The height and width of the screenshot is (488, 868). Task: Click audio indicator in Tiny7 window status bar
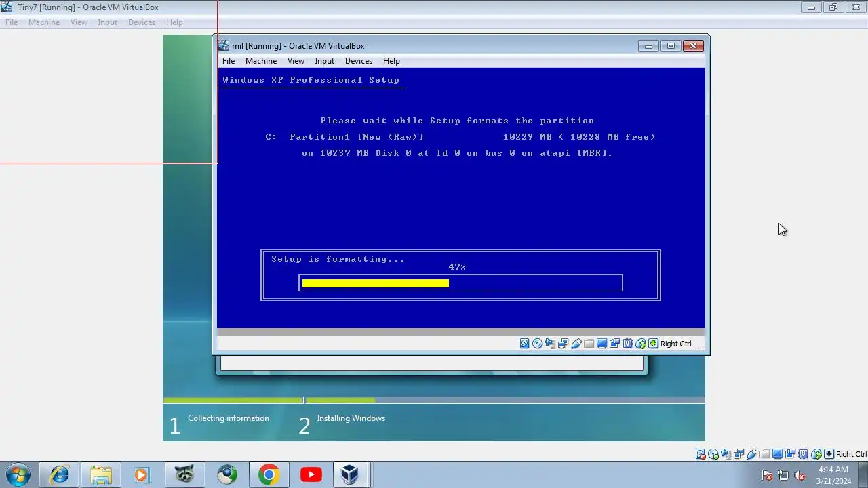pyautogui.click(x=726, y=454)
